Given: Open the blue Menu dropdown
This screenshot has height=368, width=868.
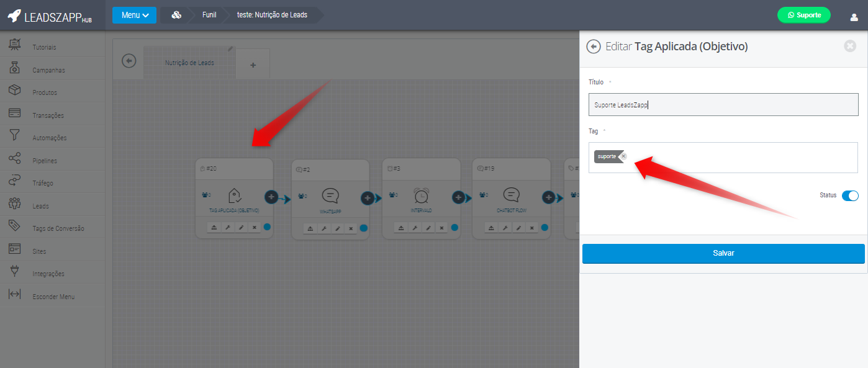Looking at the screenshot, I should [134, 15].
